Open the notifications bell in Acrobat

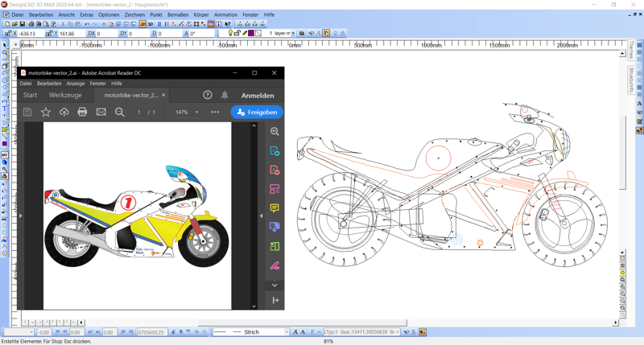(225, 95)
